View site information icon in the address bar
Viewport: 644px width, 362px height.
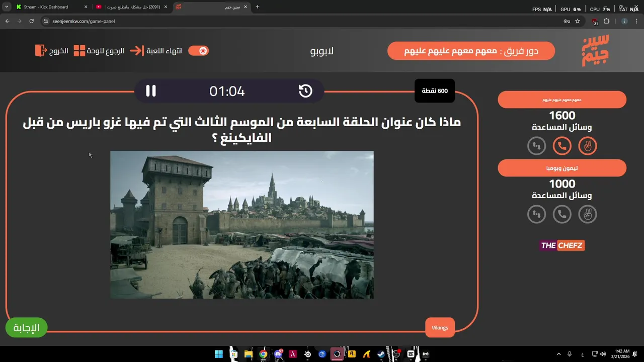coord(46,21)
